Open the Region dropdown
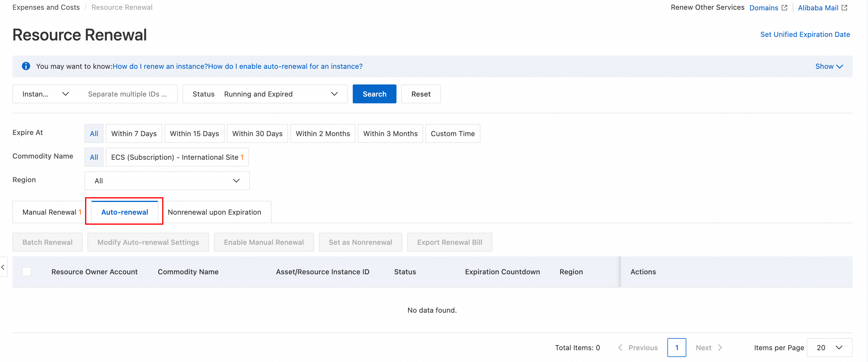 pos(167,181)
